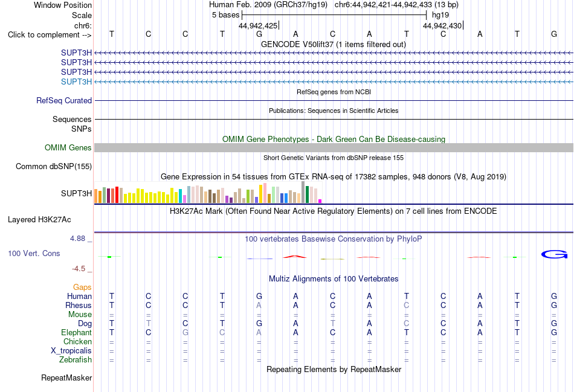
Task: Click the gray OMIM Genes item bar
Action: 334,147
